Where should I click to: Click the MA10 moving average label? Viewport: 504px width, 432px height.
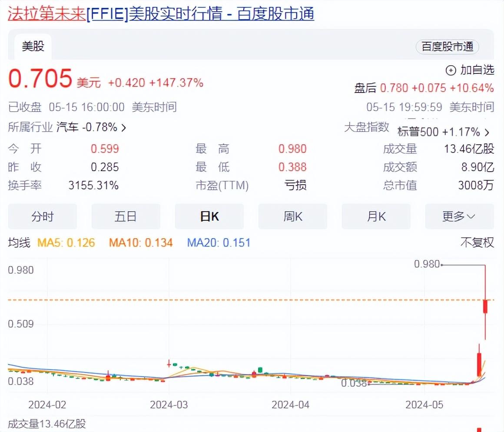pos(141,243)
